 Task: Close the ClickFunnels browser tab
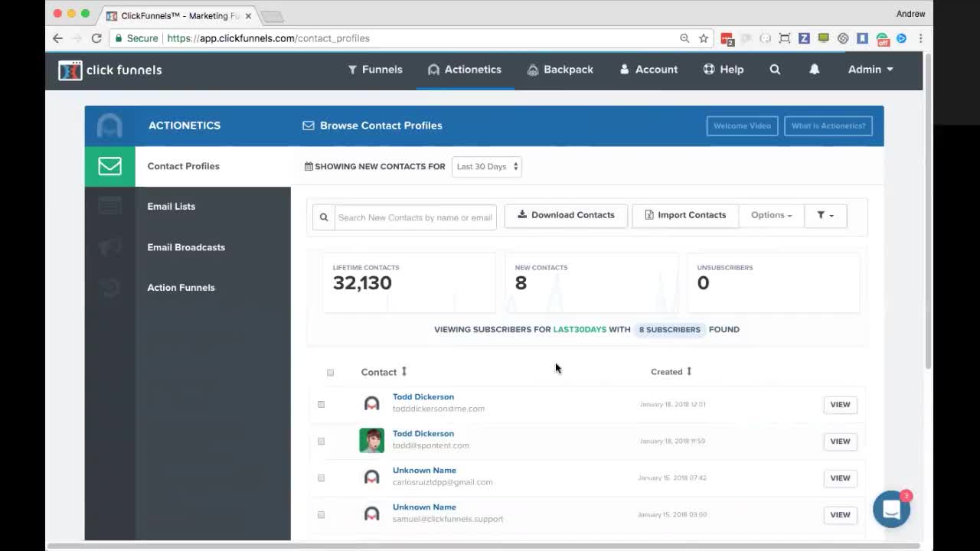248,15
